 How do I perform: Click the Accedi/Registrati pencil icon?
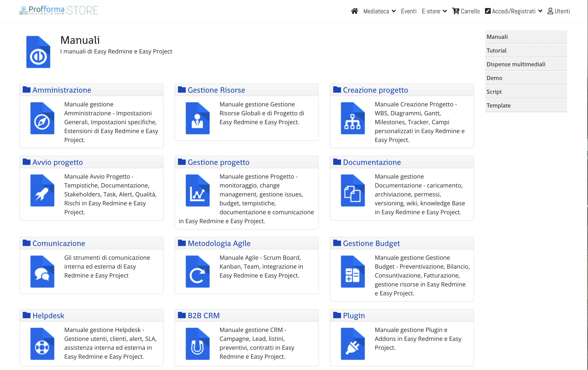(488, 11)
